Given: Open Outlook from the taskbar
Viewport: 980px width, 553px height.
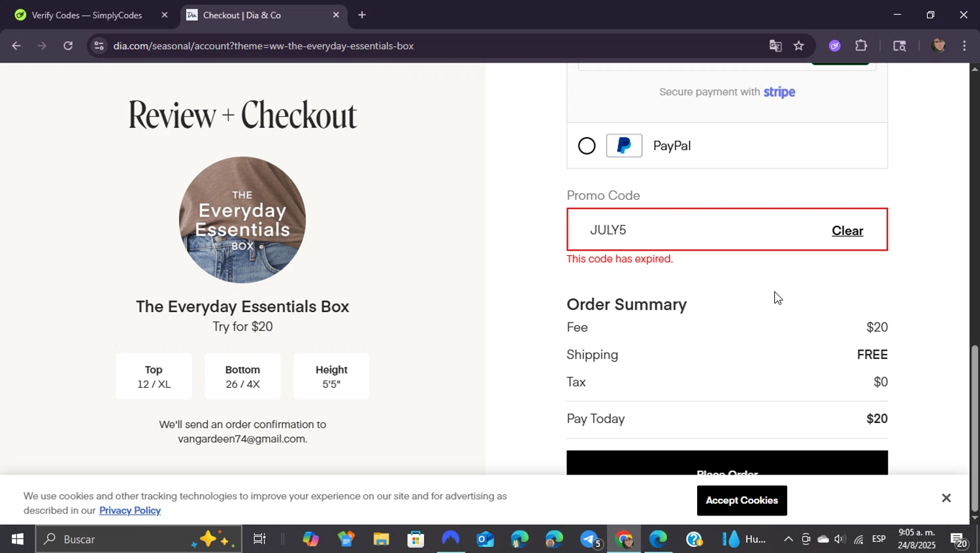Looking at the screenshot, I should tap(485, 539).
